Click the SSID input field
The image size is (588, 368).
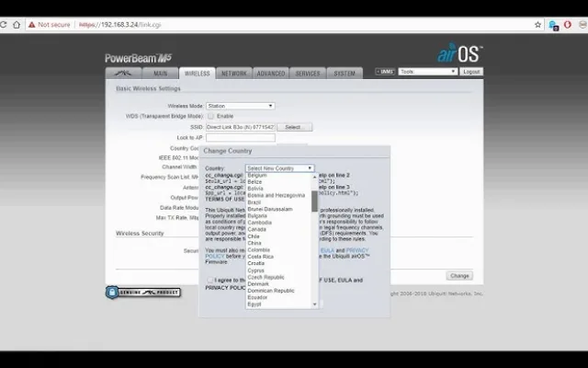click(x=241, y=127)
